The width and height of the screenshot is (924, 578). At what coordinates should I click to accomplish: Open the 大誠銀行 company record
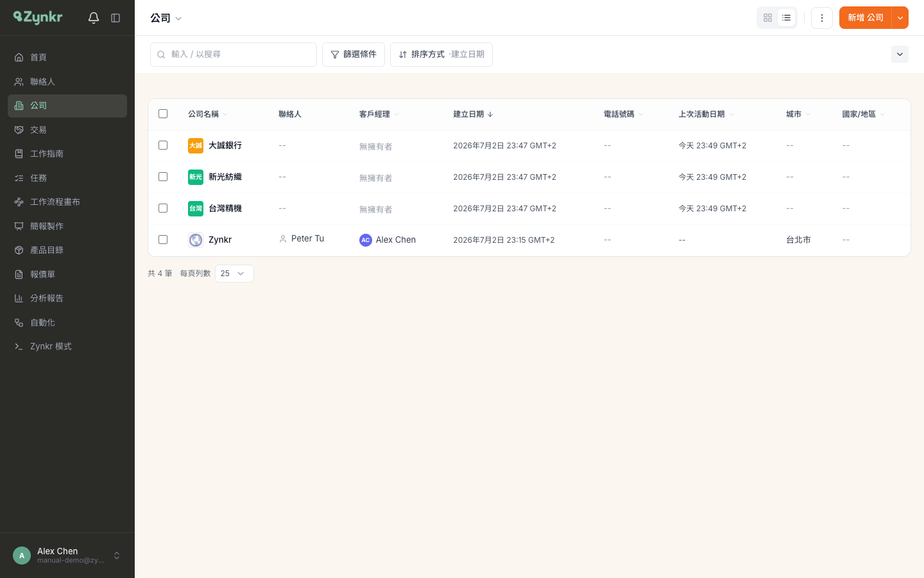point(225,146)
